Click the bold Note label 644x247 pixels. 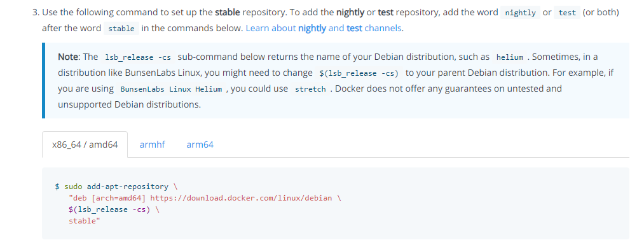pos(68,57)
